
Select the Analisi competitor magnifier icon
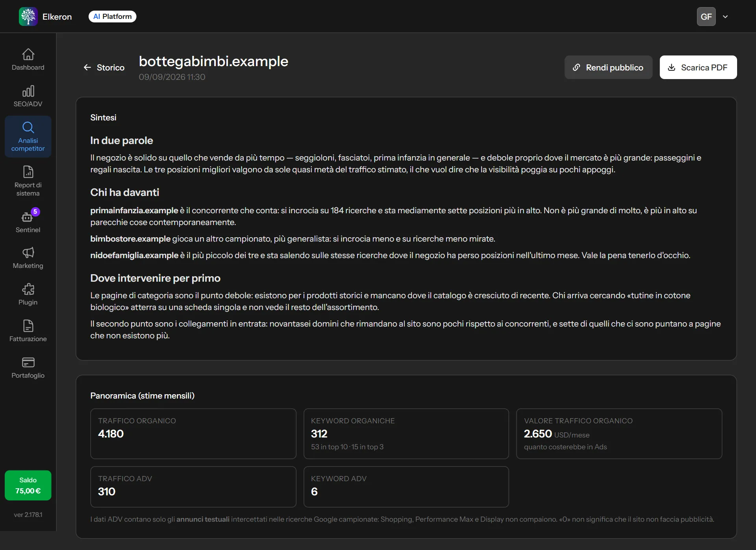[x=28, y=127]
